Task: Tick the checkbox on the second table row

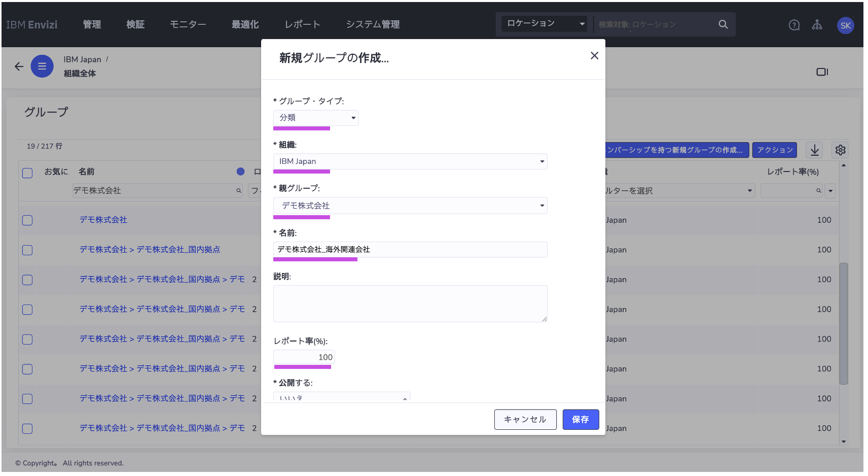Action: 27,250
